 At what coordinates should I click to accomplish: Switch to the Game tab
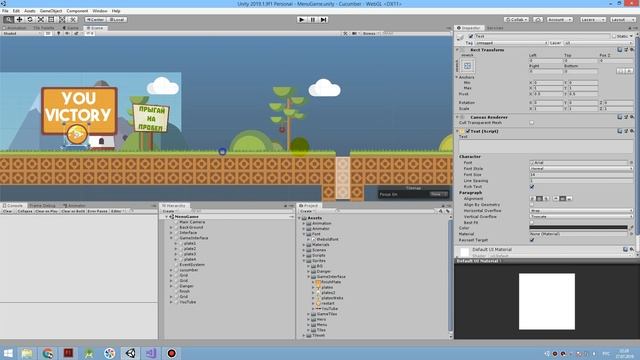tap(70, 28)
